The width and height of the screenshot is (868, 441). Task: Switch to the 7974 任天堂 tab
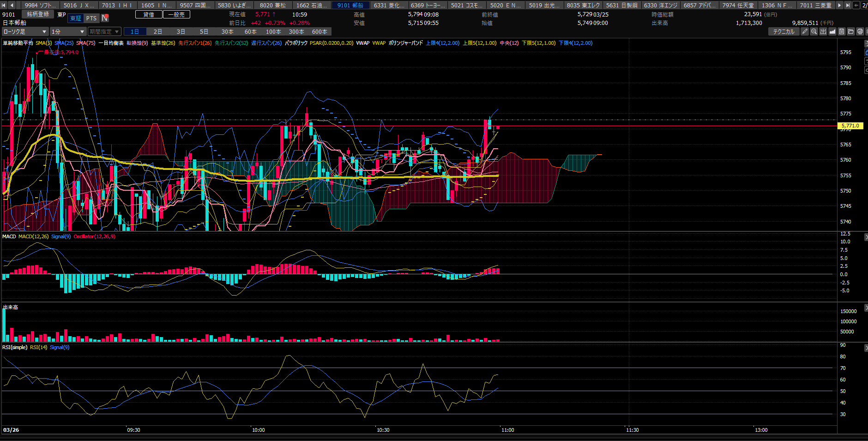pos(738,5)
